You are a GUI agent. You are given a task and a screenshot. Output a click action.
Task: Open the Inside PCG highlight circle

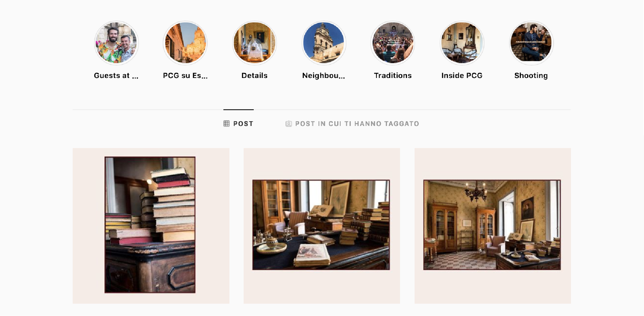point(462,43)
